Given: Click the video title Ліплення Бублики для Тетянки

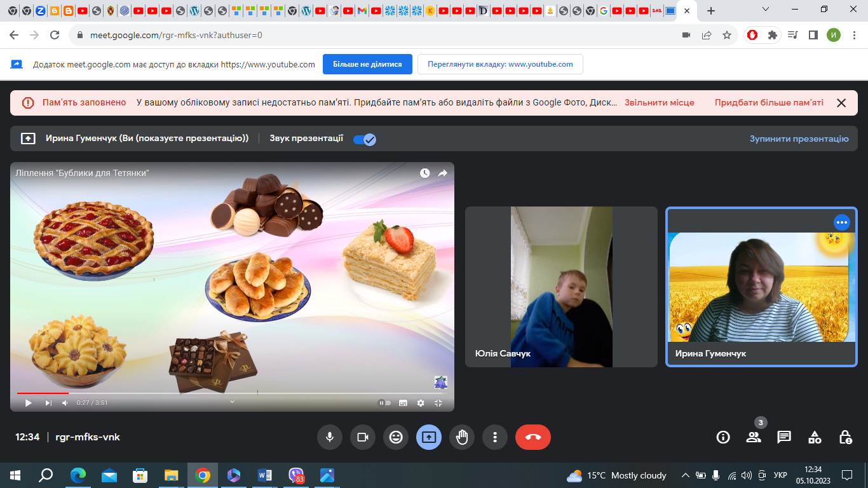Looking at the screenshot, I should (82, 173).
